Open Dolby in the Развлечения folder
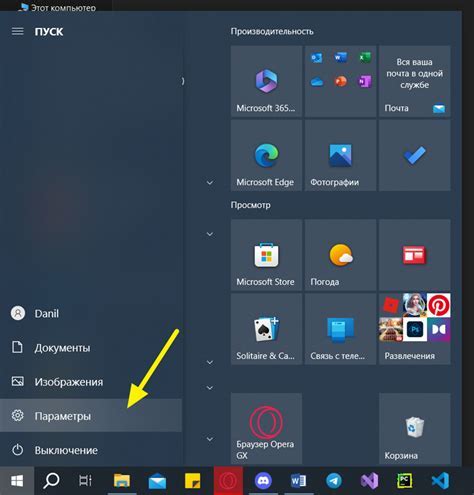This screenshot has width=474, height=495. 439,329
